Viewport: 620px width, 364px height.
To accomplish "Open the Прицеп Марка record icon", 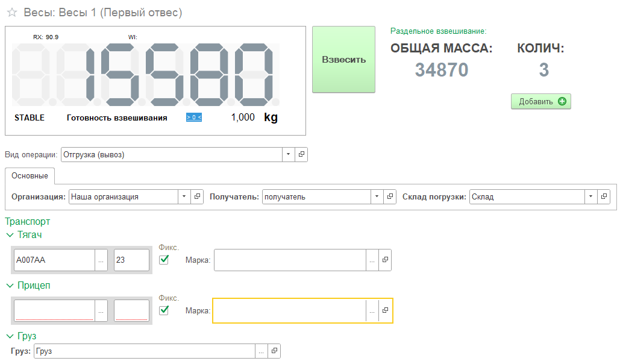I will 385,310.
